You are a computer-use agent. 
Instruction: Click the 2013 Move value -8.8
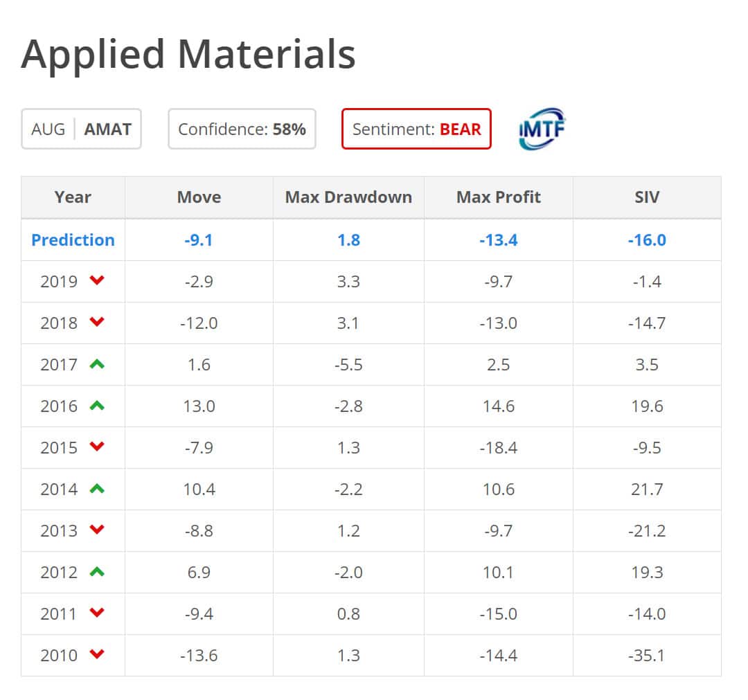point(199,531)
